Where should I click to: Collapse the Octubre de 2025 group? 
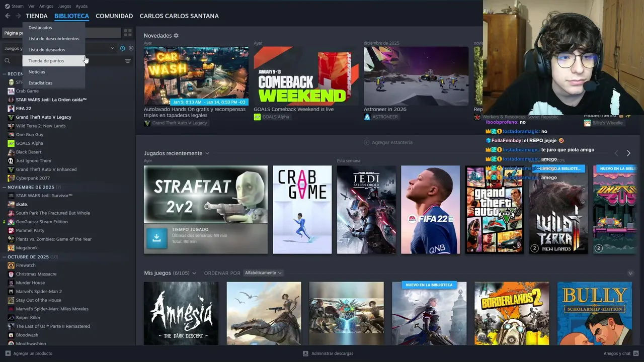click(5, 257)
